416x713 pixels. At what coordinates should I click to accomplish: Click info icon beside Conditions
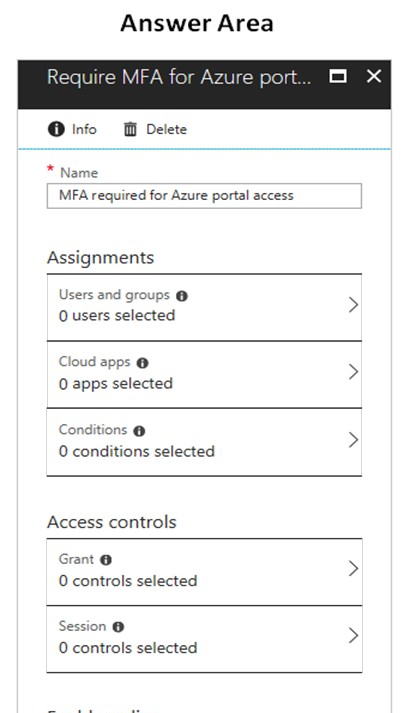click(139, 431)
